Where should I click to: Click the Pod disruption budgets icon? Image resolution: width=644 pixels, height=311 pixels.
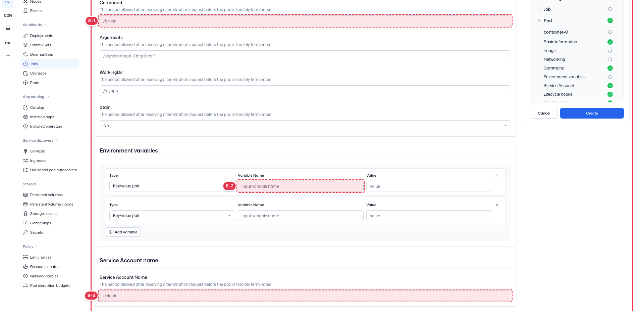click(25, 285)
